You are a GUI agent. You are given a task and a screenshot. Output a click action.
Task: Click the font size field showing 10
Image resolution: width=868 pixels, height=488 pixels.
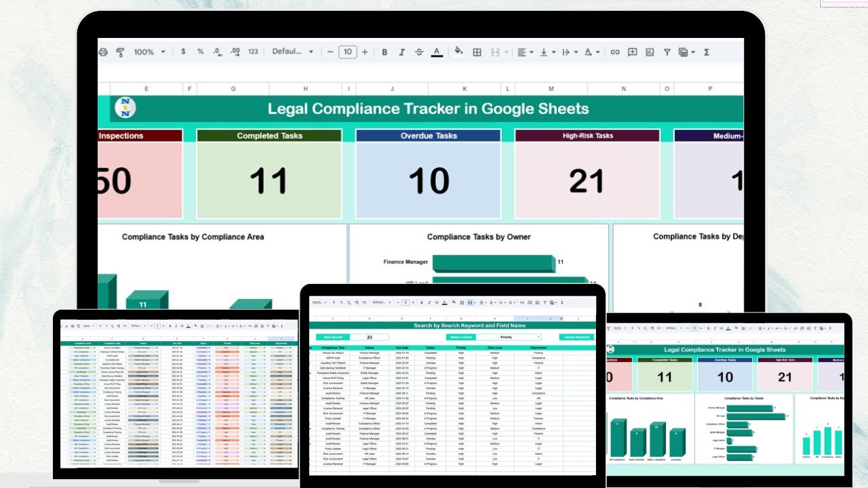pos(348,52)
